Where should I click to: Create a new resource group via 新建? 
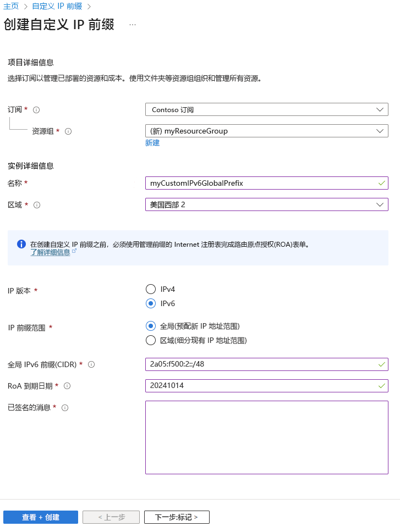(x=152, y=143)
